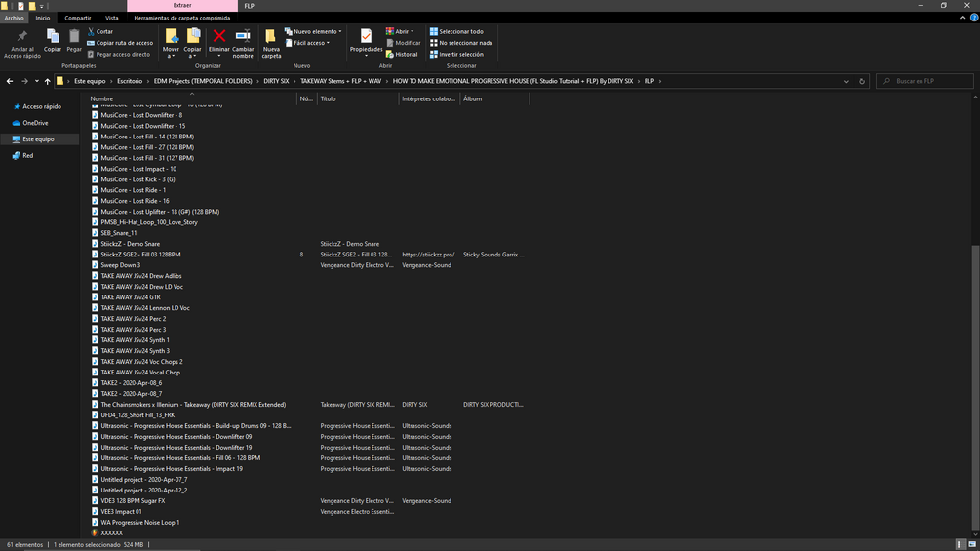
Task: Refresh the current folder view
Action: 861,81
